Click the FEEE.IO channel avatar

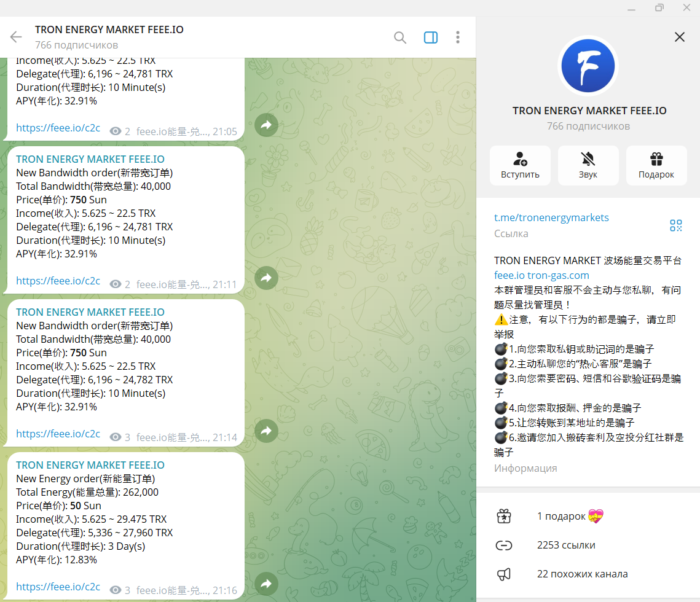tap(588, 65)
